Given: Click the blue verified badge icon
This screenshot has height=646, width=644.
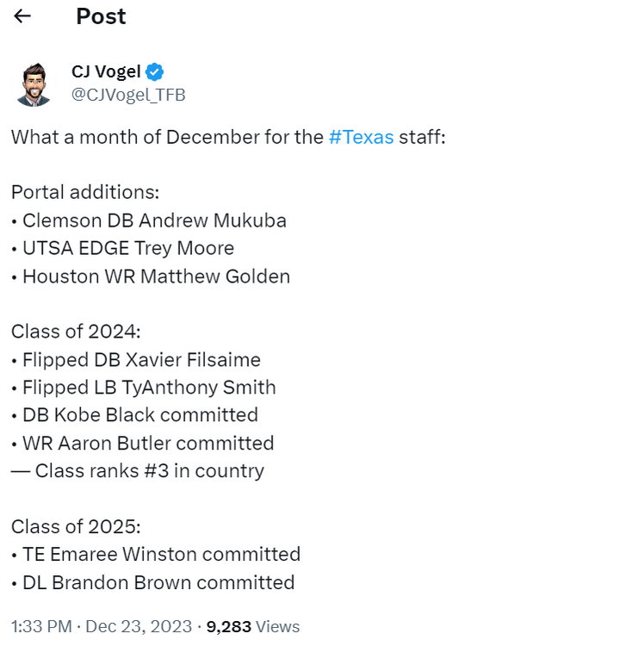Looking at the screenshot, I should 155,72.
